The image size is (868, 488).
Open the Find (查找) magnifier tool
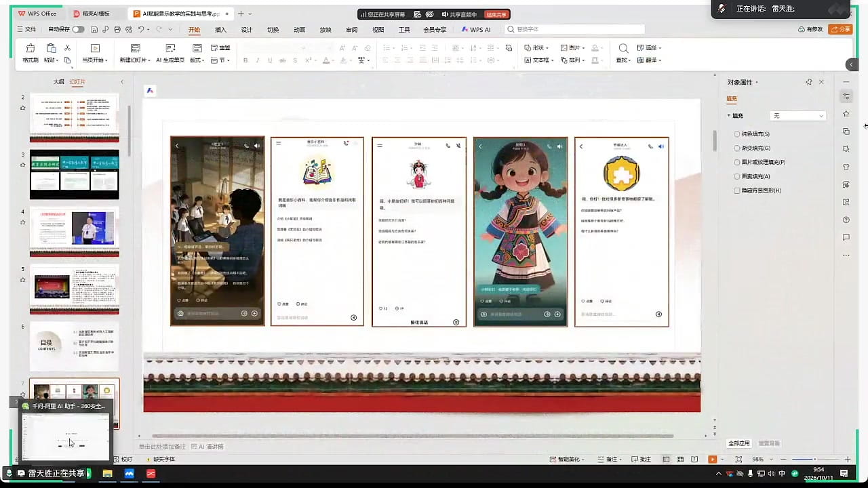click(623, 48)
